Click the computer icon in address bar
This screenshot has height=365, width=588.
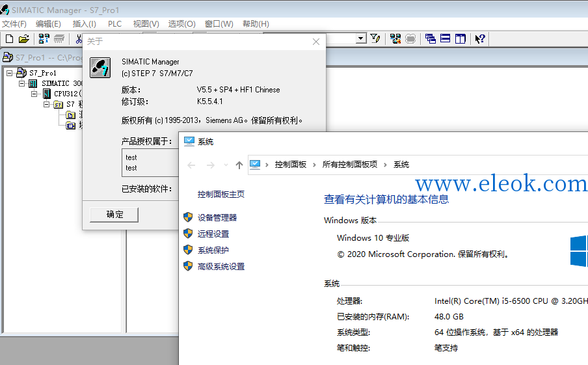(x=255, y=165)
